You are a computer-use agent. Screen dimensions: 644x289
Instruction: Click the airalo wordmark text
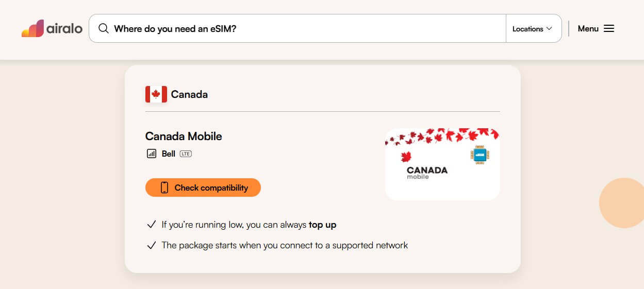click(x=64, y=29)
